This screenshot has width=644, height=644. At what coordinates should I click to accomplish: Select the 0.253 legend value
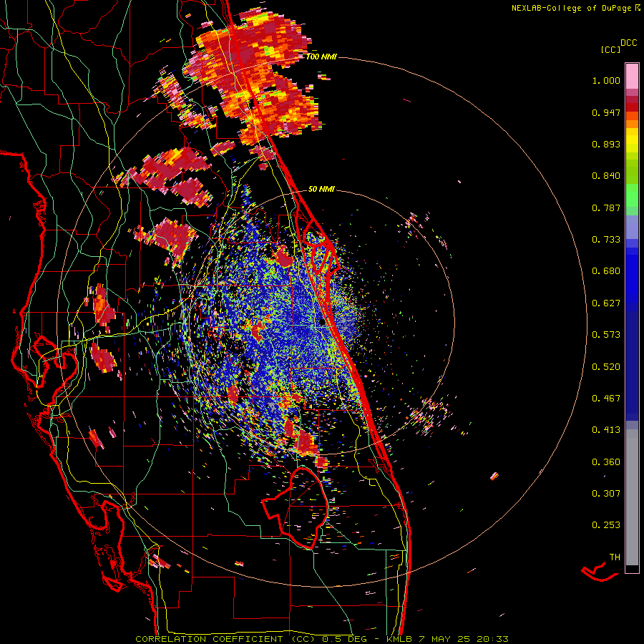(x=606, y=525)
